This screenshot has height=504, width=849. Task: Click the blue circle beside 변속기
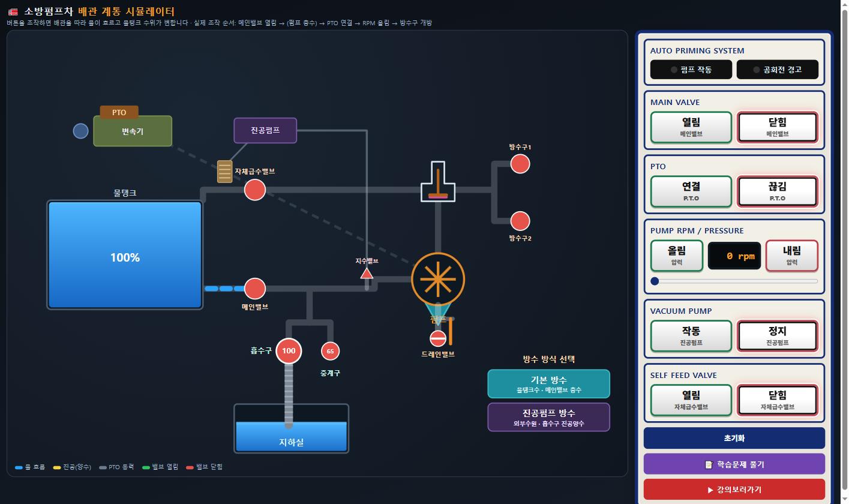[x=80, y=131]
